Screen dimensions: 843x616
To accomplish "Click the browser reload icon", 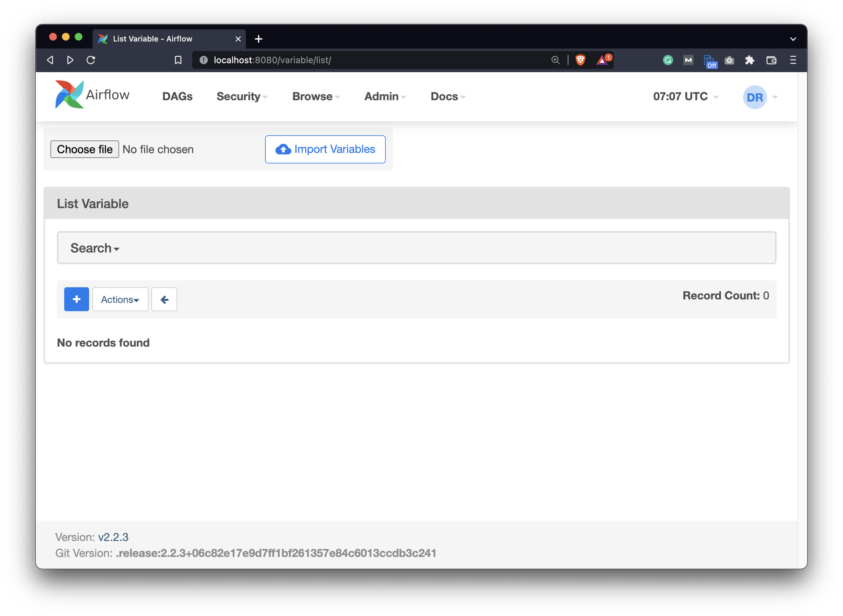I will tap(91, 60).
